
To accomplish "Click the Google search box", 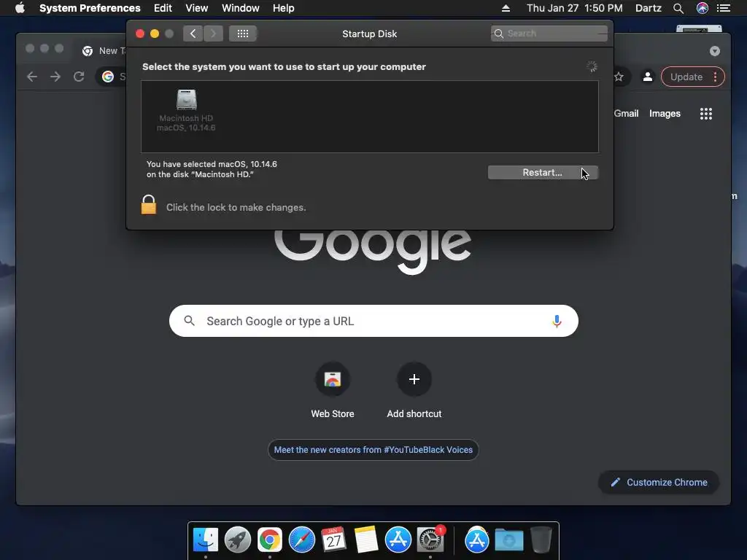I will 373,321.
